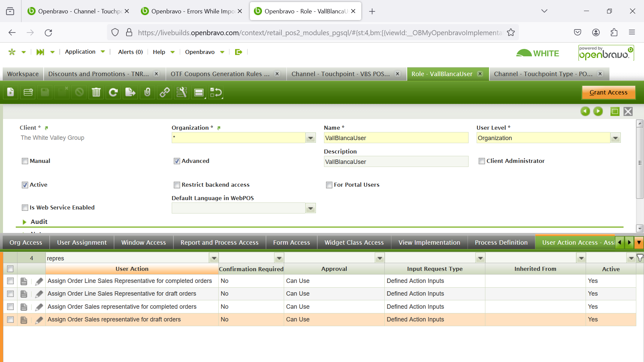
Task: Check Restrict backend access option
Action: (x=177, y=185)
